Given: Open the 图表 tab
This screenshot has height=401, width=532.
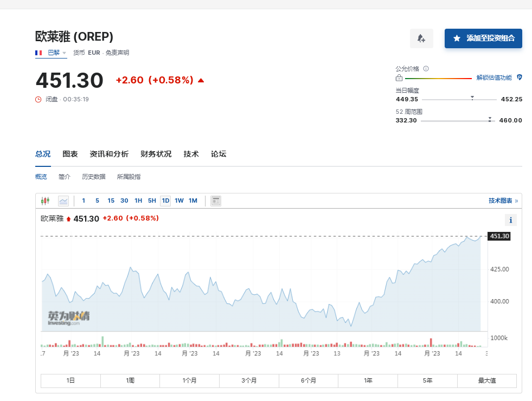Looking at the screenshot, I should coord(70,154).
